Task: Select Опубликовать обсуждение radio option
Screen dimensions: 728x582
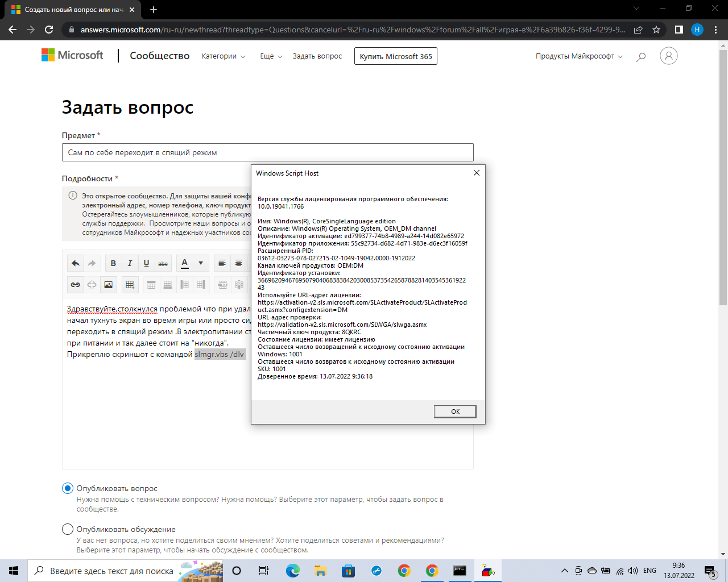Action: tap(68, 529)
